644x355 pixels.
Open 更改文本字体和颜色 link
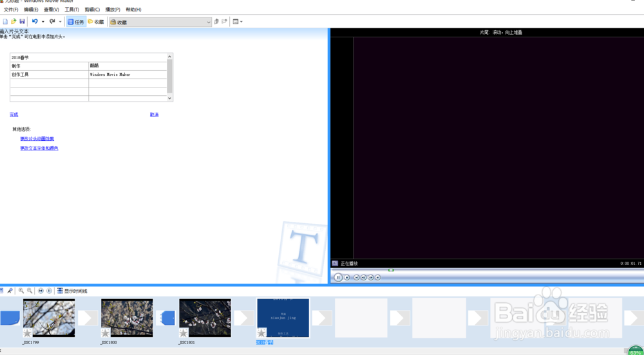tap(39, 149)
